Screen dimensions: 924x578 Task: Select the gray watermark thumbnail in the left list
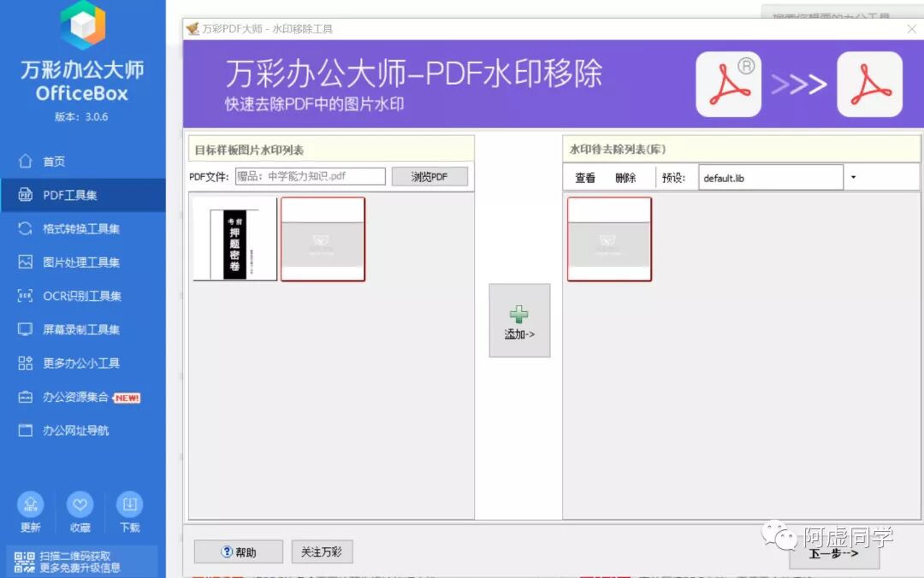pos(323,239)
